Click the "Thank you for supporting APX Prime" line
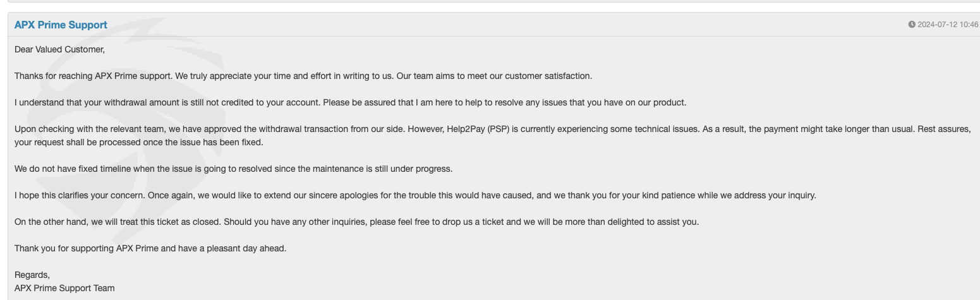The width and height of the screenshot is (980, 300). point(150,248)
